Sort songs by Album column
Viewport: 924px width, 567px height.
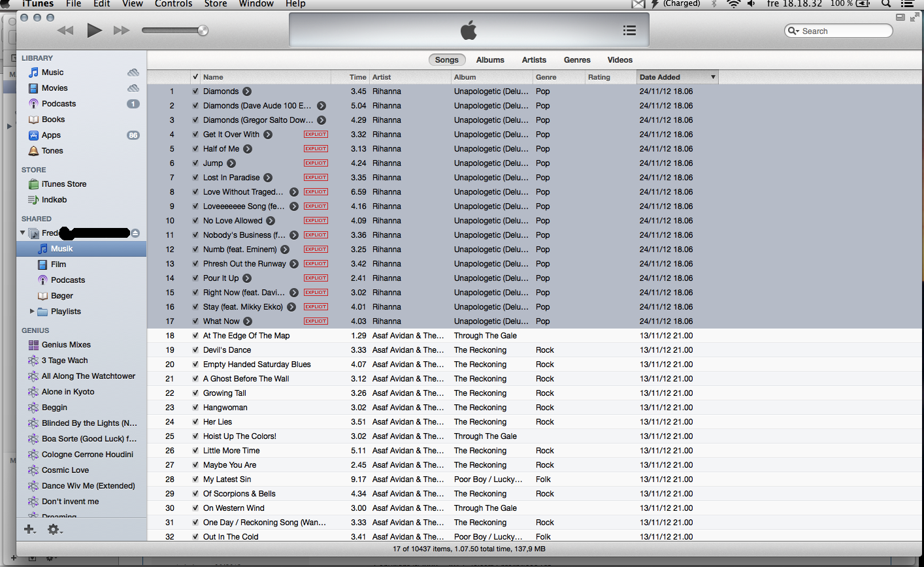[492, 77]
